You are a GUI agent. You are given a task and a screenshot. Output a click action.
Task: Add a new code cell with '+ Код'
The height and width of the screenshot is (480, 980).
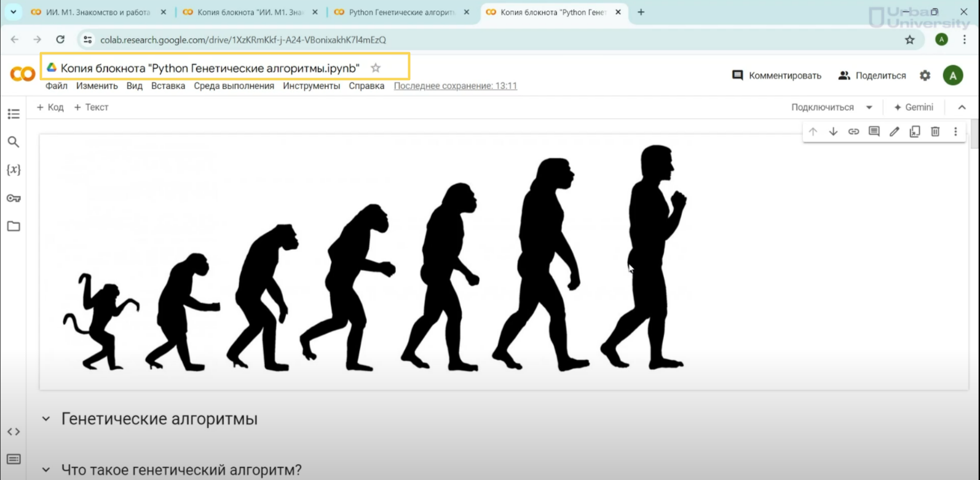[x=50, y=107]
